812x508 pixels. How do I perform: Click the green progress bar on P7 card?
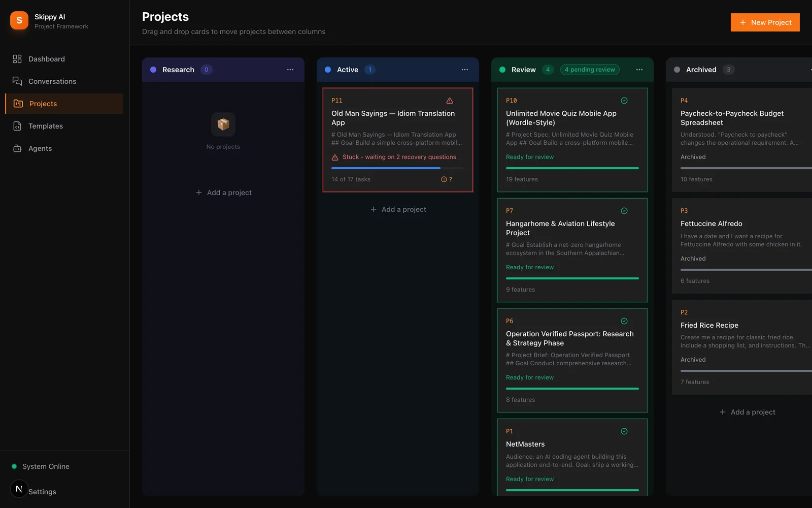(x=572, y=278)
